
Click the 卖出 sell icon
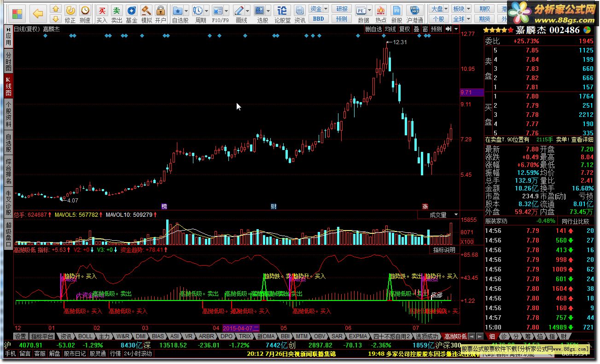pyautogui.click(x=117, y=14)
